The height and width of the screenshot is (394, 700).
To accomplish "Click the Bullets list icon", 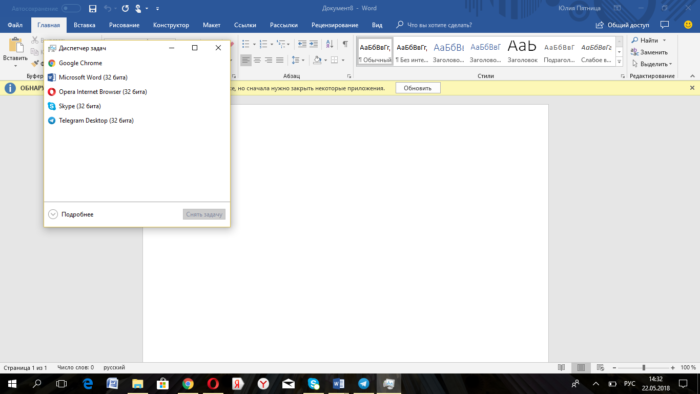I will point(246,44).
